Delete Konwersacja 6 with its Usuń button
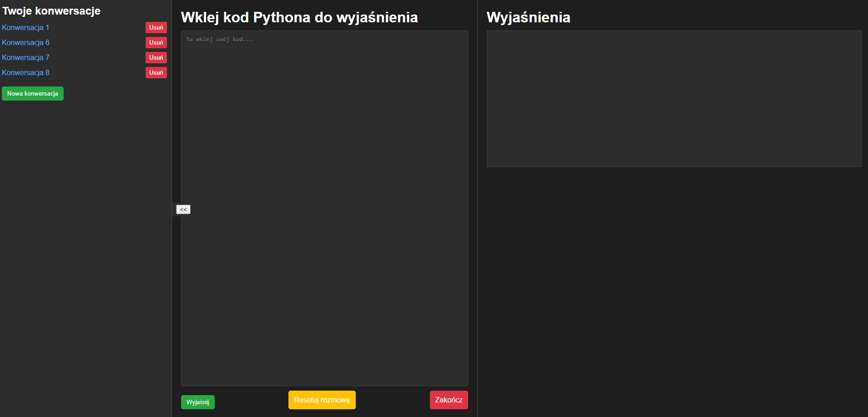This screenshot has width=868, height=417. [156, 42]
